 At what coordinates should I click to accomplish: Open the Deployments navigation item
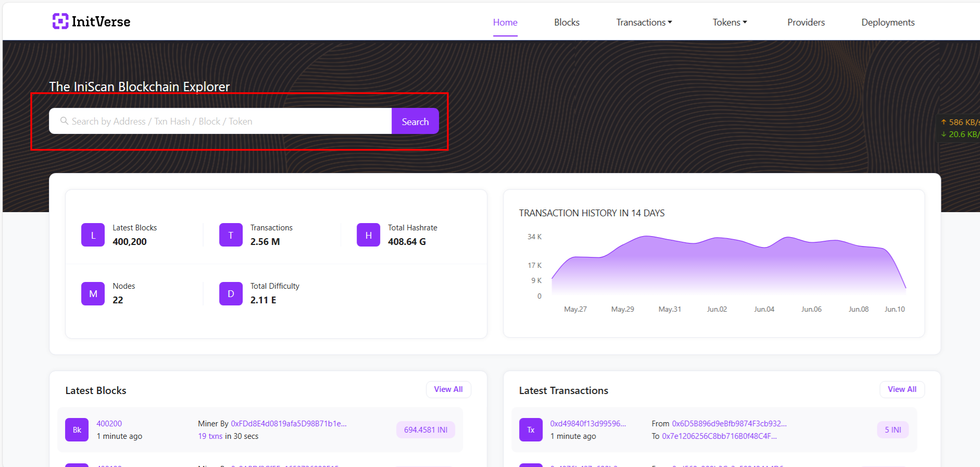(888, 22)
